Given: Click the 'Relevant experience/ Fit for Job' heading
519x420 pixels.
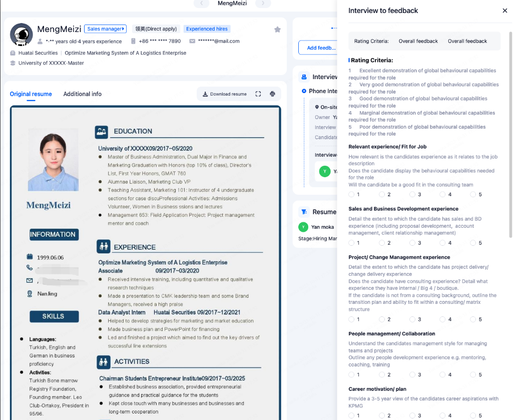Looking at the screenshot, I should 387,147.
